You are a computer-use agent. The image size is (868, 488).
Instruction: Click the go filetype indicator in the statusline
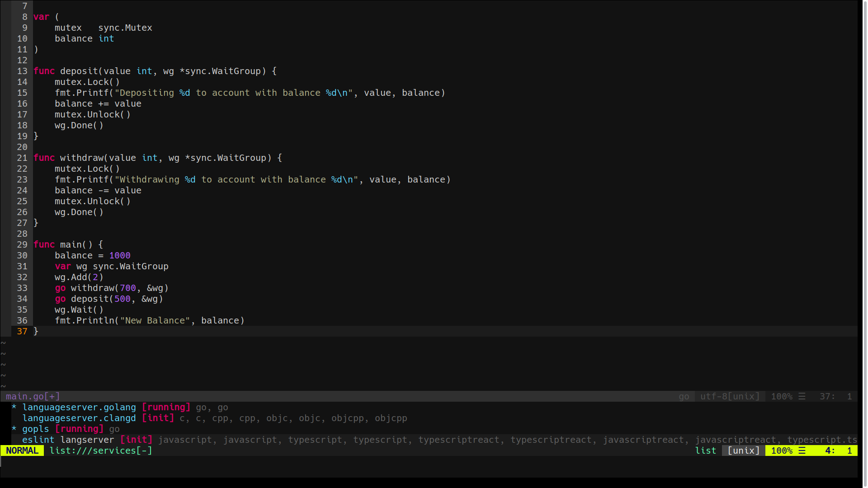click(684, 396)
